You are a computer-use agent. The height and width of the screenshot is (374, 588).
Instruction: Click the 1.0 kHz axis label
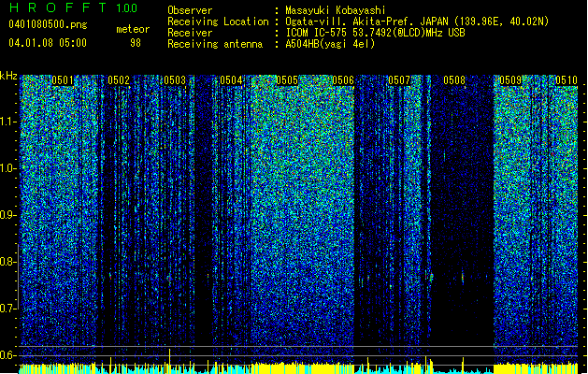click(8, 168)
